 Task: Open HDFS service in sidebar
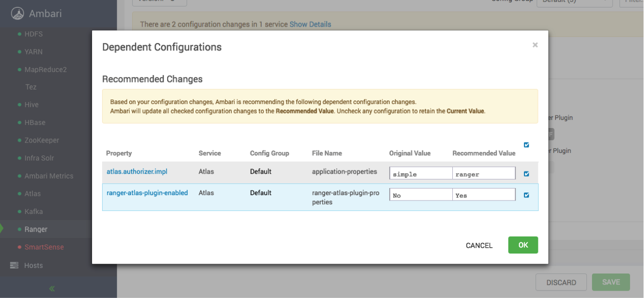pyautogui.click(x=34, y=34)
